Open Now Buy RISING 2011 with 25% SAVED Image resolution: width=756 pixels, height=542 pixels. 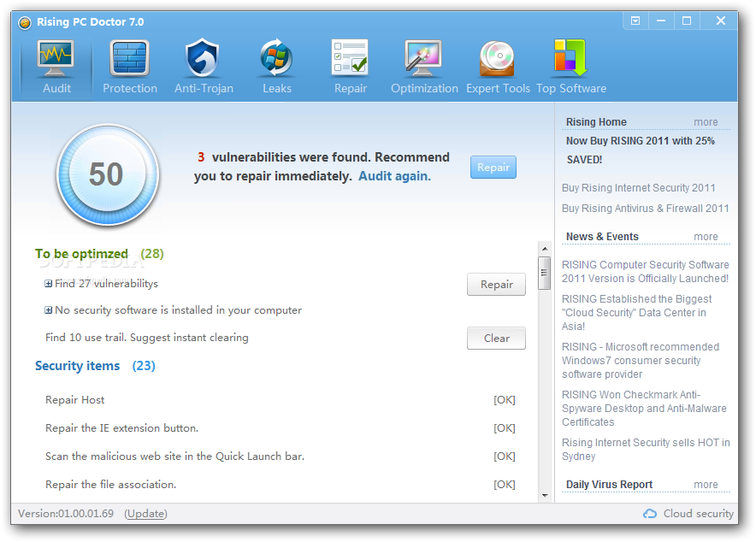pyautogui.click(x=641, y=150)
